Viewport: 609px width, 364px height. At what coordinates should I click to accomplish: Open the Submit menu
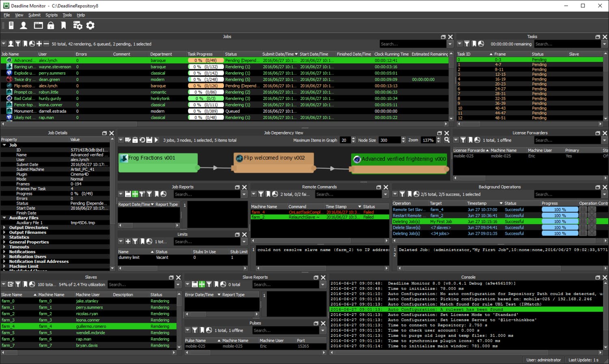[x=34, y=15]
